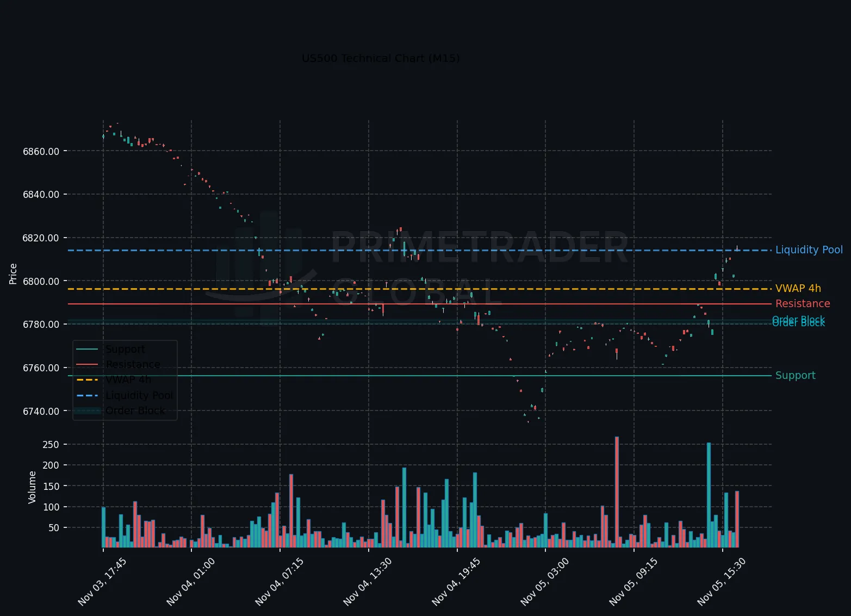This screenshot has height=616, width=851.
Task: Click the tallest red volume bar before Nov 05, 09:15
Action: click(x=617, y=492)
